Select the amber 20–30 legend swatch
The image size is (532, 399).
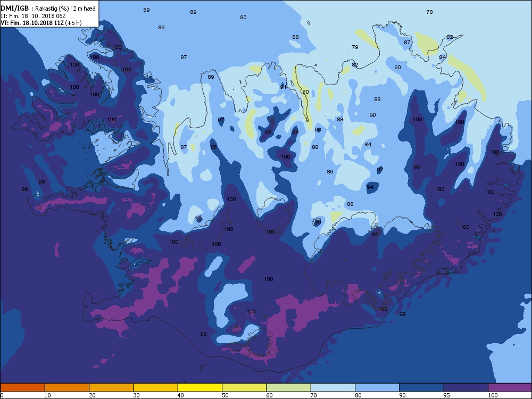pyautogui.click(x=111, y=387)
